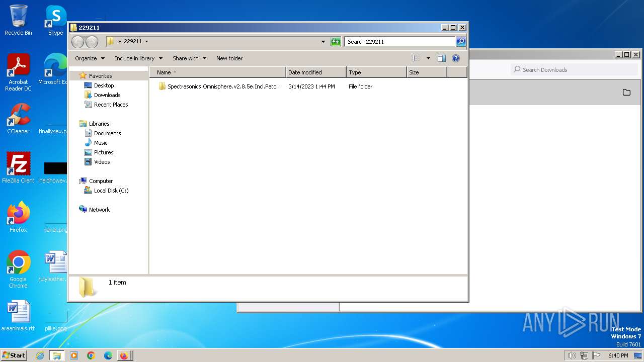Open the Start menu
Image resolution: width=644 pixels, height=362 pixels.
coord(14,355)
